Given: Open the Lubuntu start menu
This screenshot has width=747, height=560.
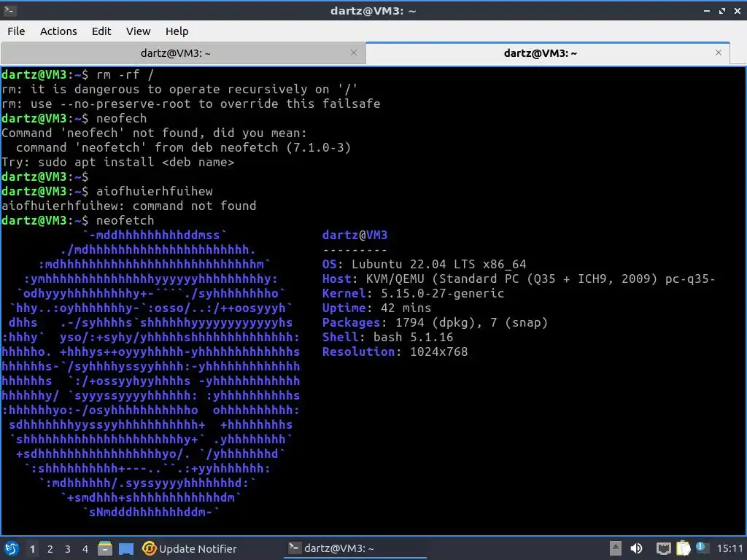Looking at the screenshot, I should (12, 548).
